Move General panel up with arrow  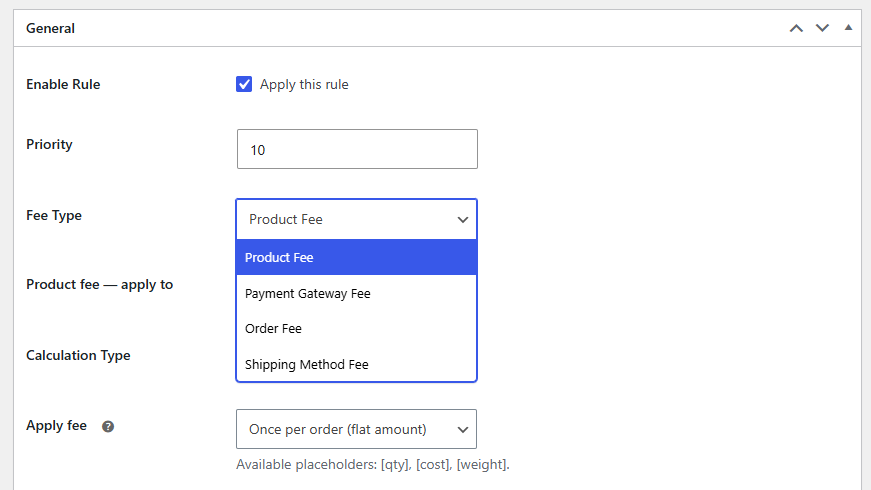pos(796,28)
